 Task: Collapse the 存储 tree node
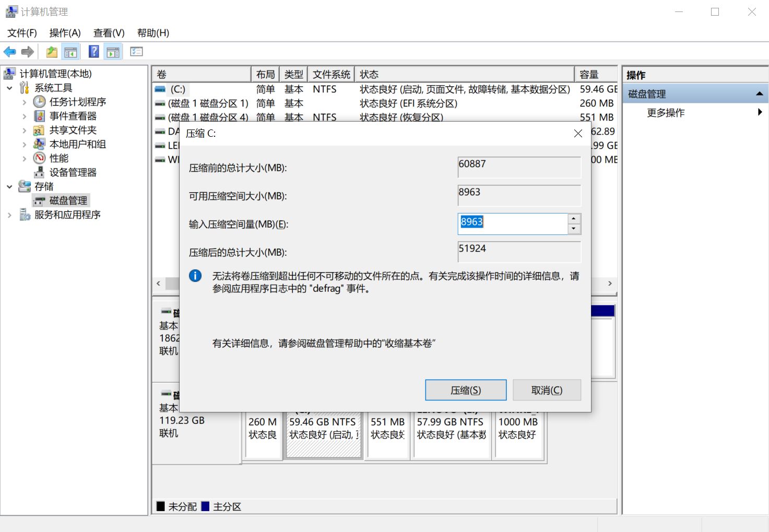pos(9,186)
